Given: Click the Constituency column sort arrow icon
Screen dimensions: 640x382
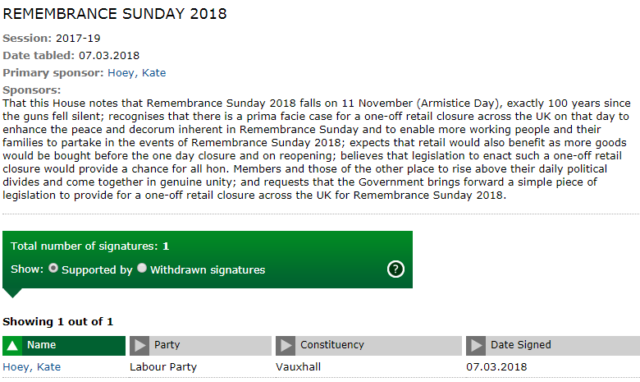Looking at the screenshot, I should coord(285,346).
